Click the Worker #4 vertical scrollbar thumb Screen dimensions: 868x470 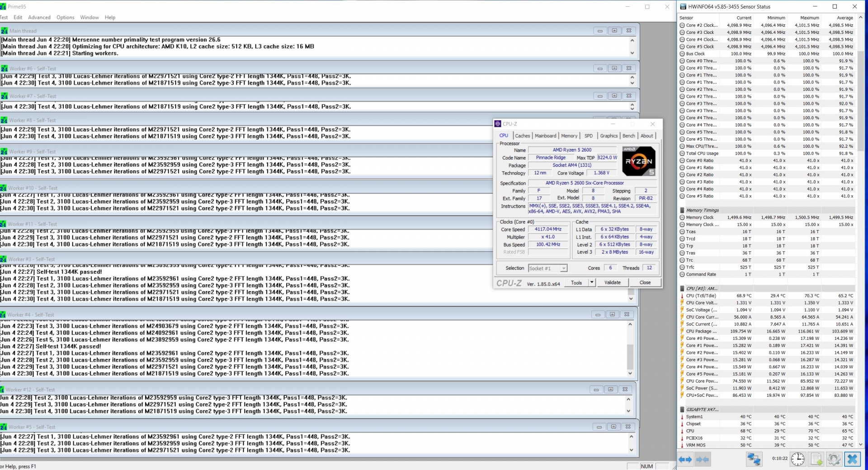630,357
